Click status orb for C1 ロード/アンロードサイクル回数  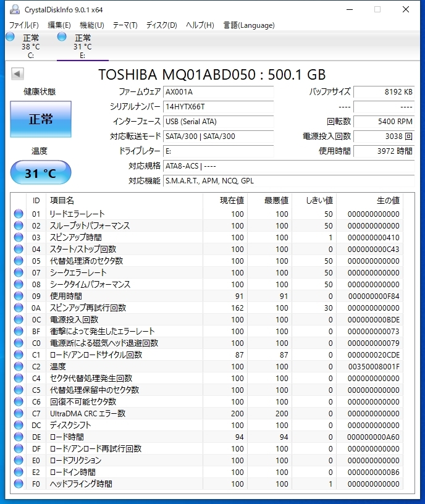19,355
